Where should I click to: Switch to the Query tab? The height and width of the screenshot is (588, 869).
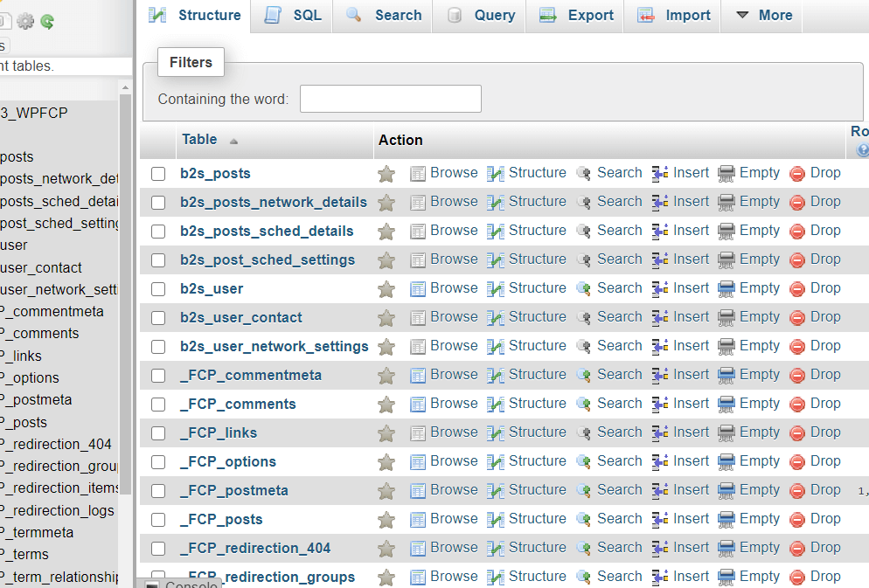pos(481,16)
